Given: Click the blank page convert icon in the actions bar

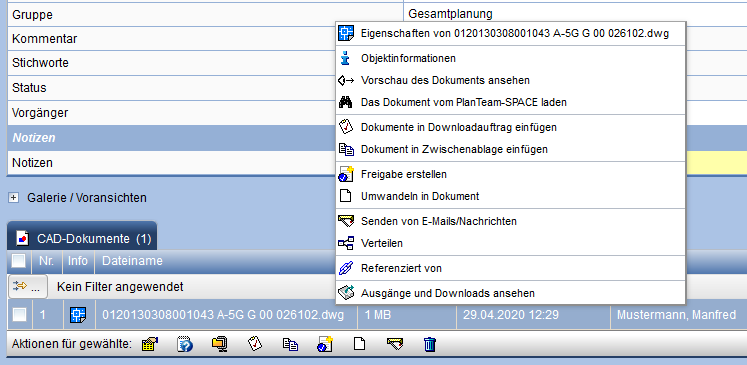Looking at the screenshot, I should pyautogui.click(x=360, y=344).
